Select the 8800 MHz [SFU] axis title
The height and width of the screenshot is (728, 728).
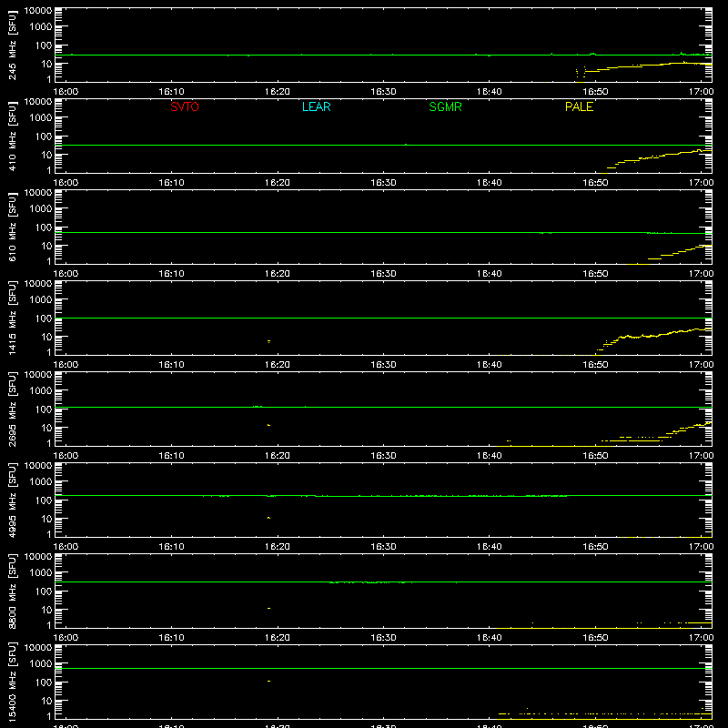coord(13,591)
